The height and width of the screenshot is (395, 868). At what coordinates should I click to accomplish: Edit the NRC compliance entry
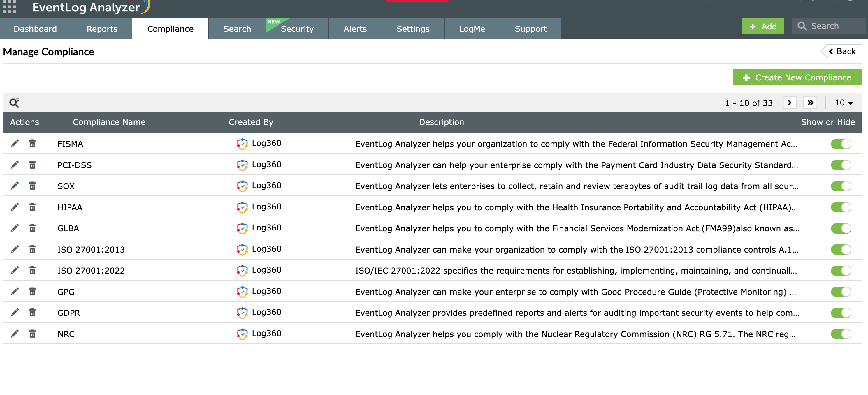tap(15, 334)
